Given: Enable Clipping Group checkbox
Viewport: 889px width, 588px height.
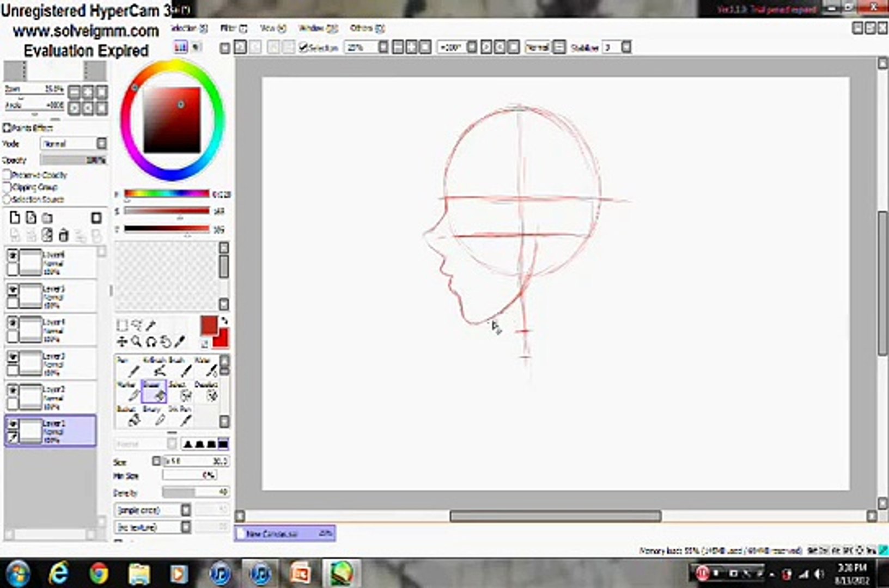Looking at the screenshot, I should click(7, 187).
